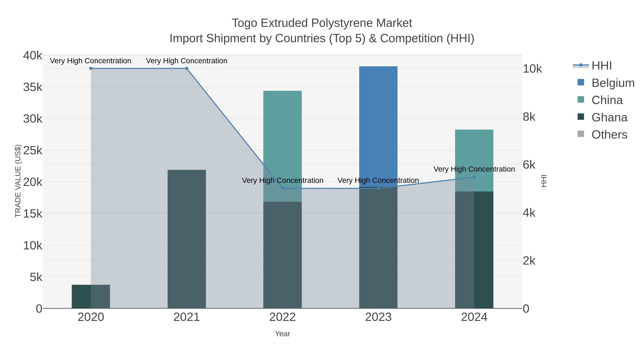644x362 pixels.
Task: Select the 2024 HHI data point
Action: pos(474,177)
